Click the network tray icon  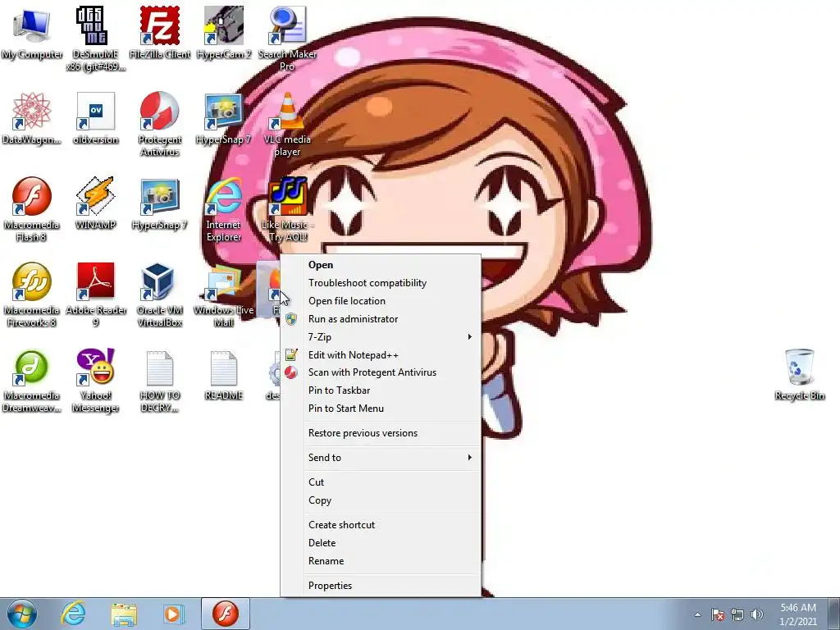pyautogui.click(x=737, y=614)
